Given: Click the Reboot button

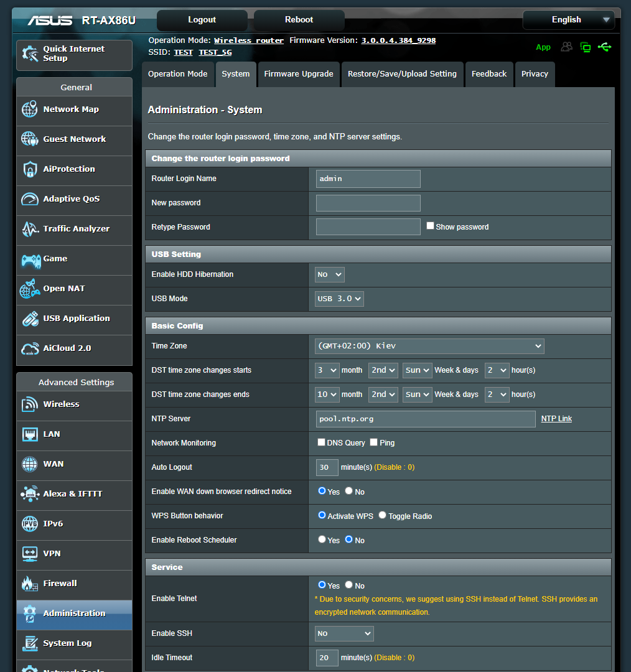Looking at the screenshot, I should [299, 19].
